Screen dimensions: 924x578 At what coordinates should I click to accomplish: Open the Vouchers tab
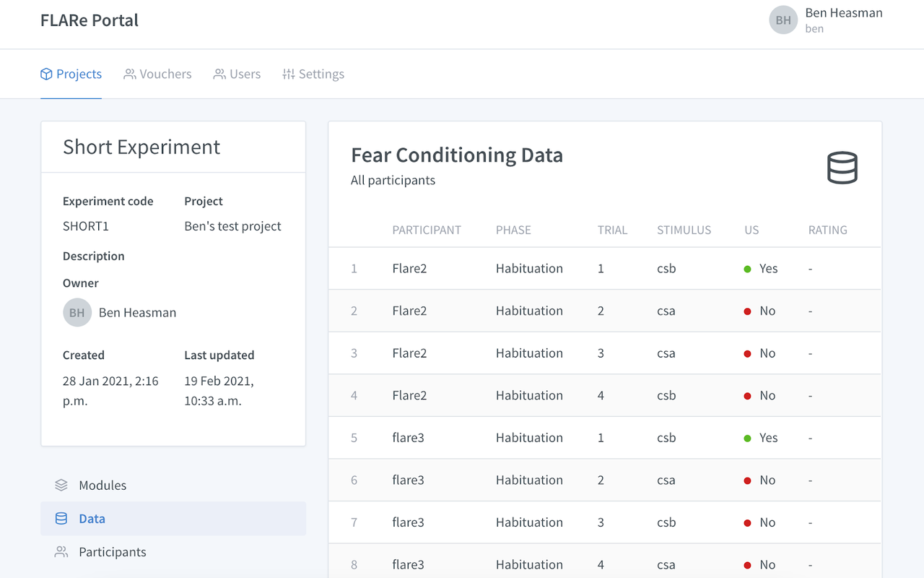point(165,74)
